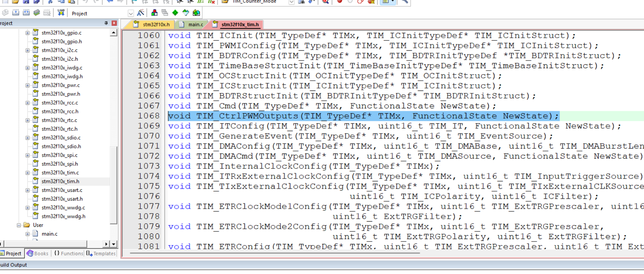Viewport: 644px width, 274px height.
Task: Click the greyed Manage Multi-Project Workspace icon
Action: click(165, 13)
